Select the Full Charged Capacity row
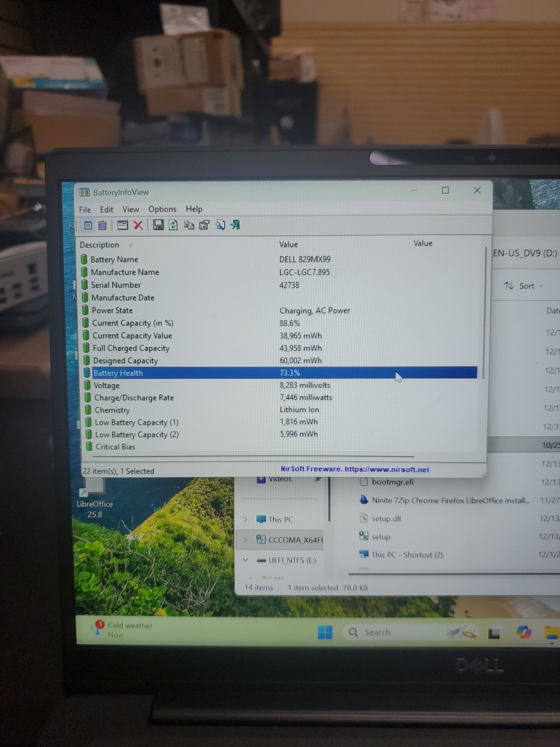The width and height of the screenshot is (560, 747). tap(280, 348)
